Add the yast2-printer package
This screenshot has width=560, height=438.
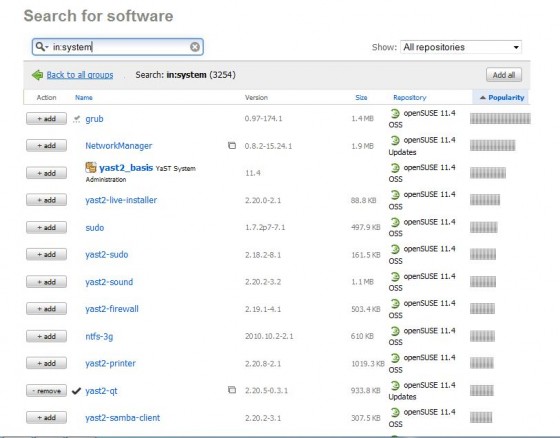[x=46, y=363]
